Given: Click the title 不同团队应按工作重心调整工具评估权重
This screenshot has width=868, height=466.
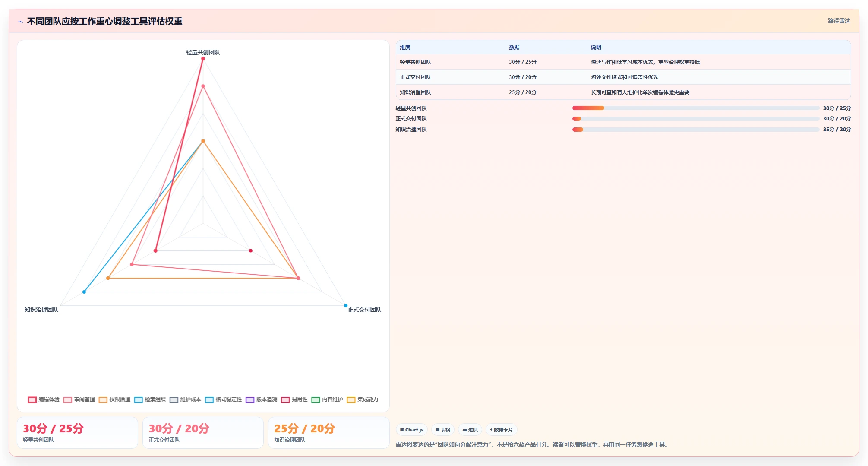Looking at the screenshot, I should coord(104,21).
